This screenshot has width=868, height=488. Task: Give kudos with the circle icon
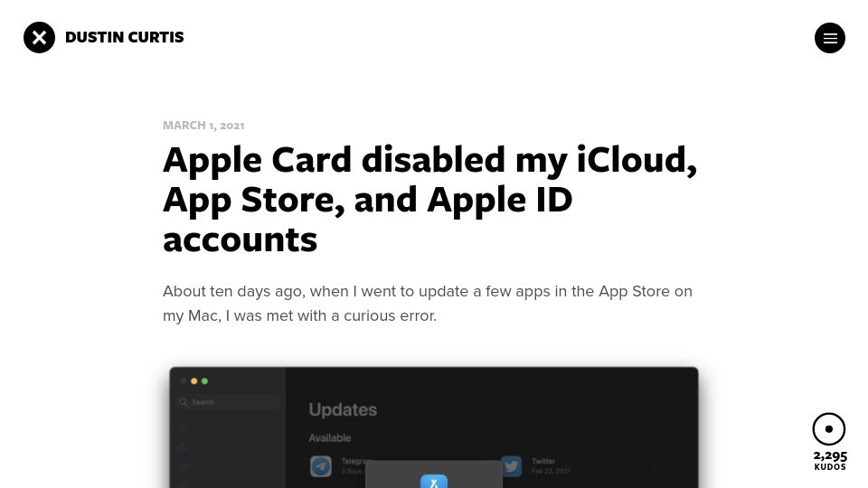[829, 428]
